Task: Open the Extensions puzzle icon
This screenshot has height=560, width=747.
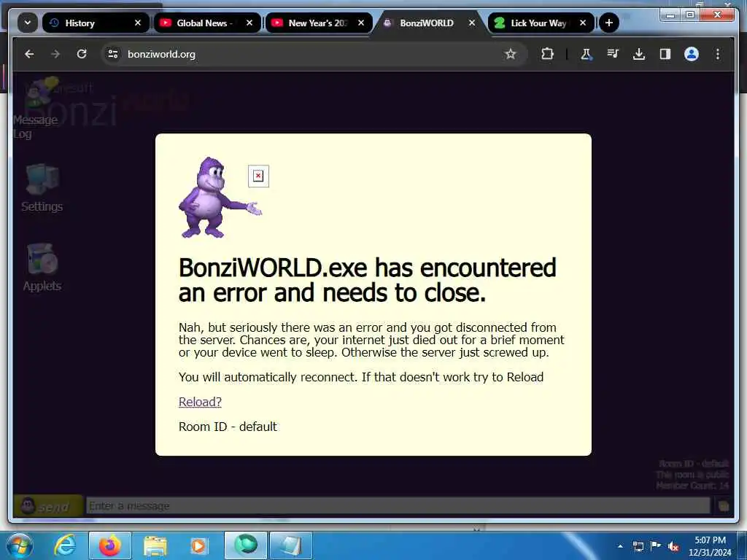Action: [x=547, y=54]
